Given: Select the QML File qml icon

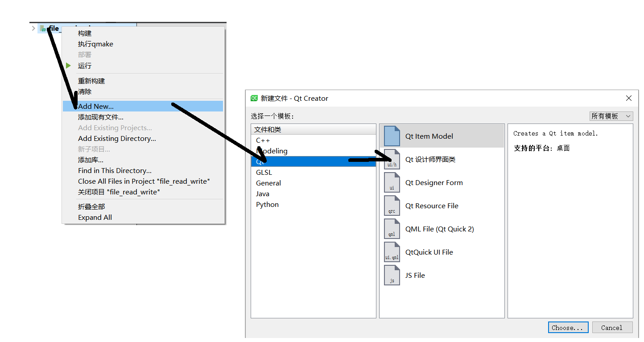Looking at the screenshot, I should (x=392, y=229).
